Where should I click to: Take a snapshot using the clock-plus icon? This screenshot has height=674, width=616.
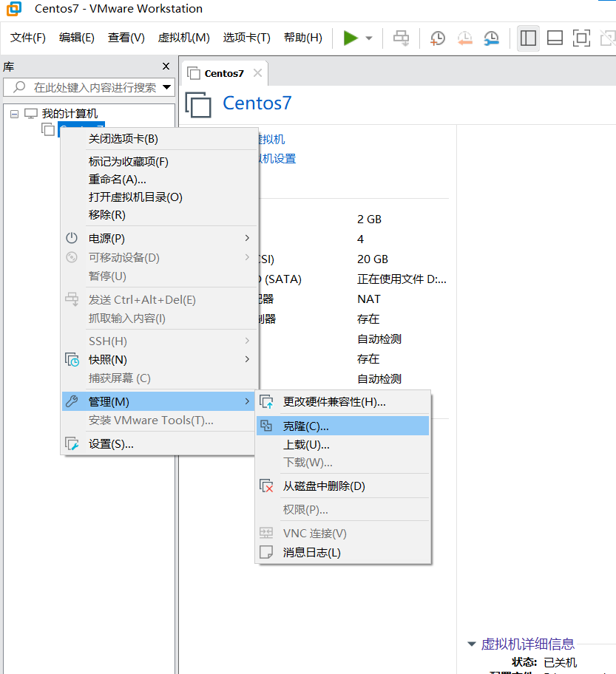(x=438, y=38)
